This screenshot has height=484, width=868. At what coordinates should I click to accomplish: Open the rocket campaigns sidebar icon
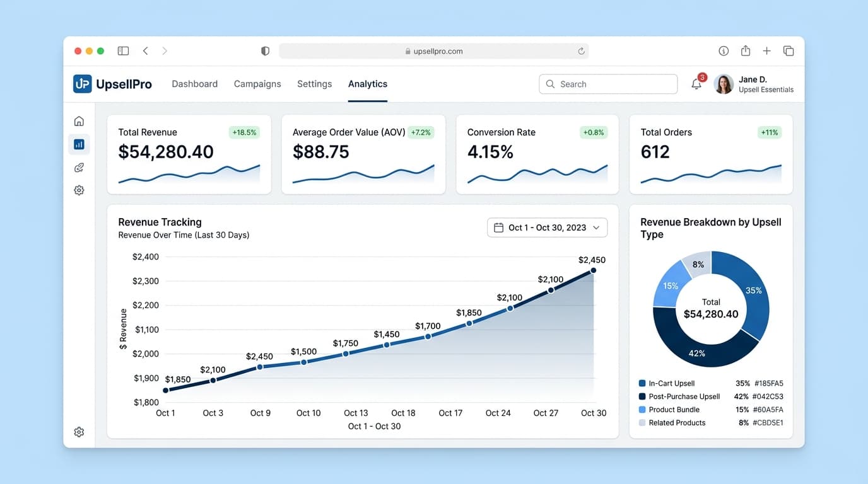point(79,168)
